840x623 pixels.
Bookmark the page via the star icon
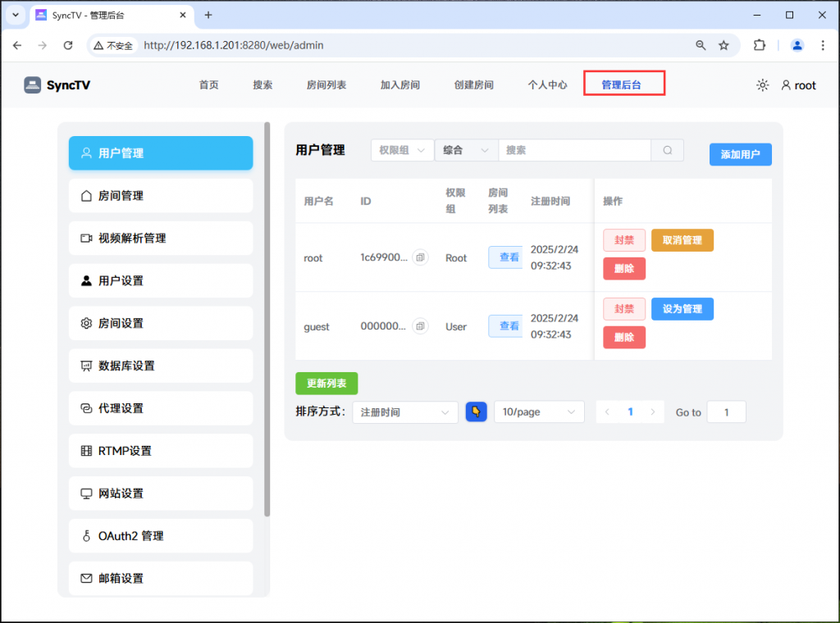[725, 46]
